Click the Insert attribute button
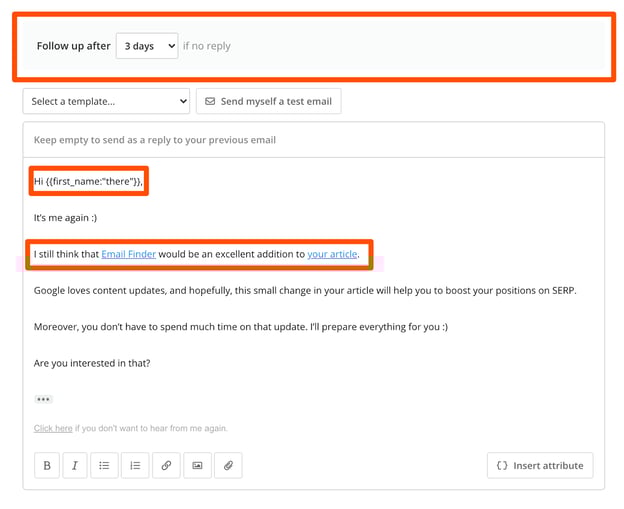 (x=540, y=466)
